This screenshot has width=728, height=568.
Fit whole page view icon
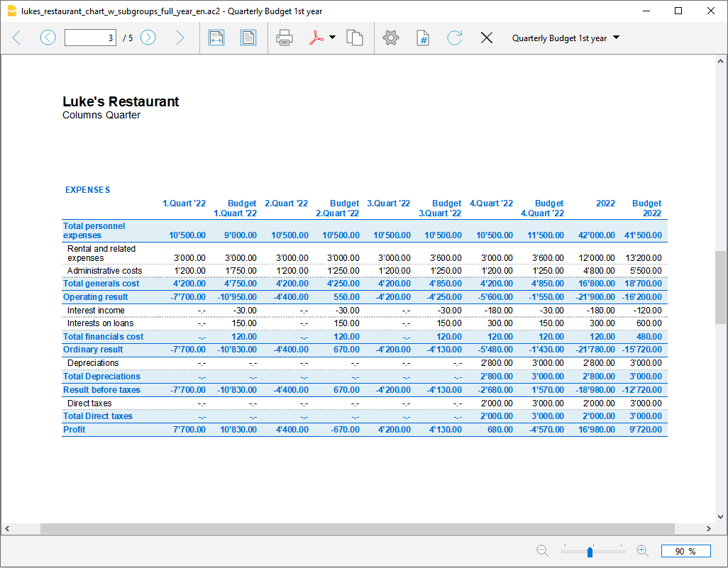(248, 38)
